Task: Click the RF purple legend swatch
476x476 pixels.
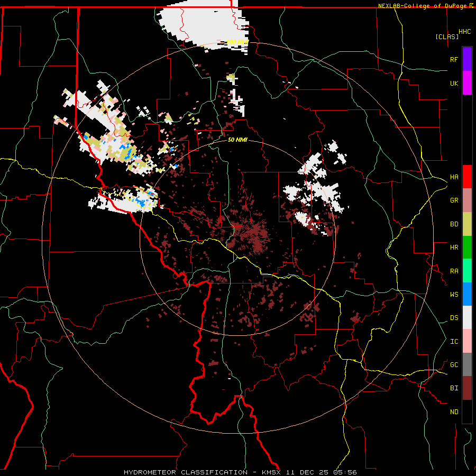Action: click(467, 59)
